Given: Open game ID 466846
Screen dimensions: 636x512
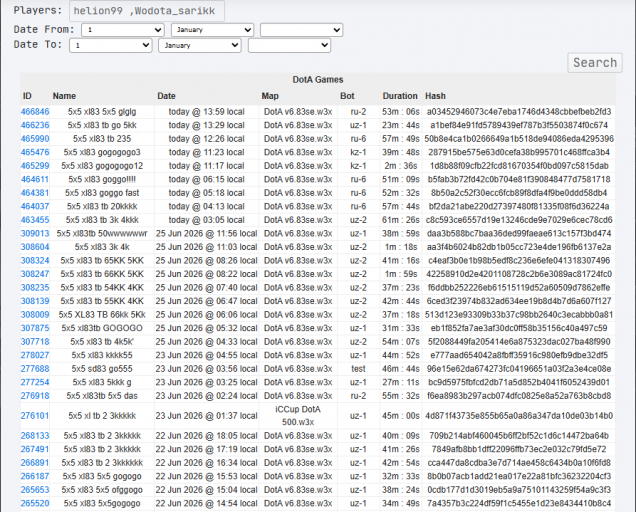Looking at the screenshot, I should point(35,112).
